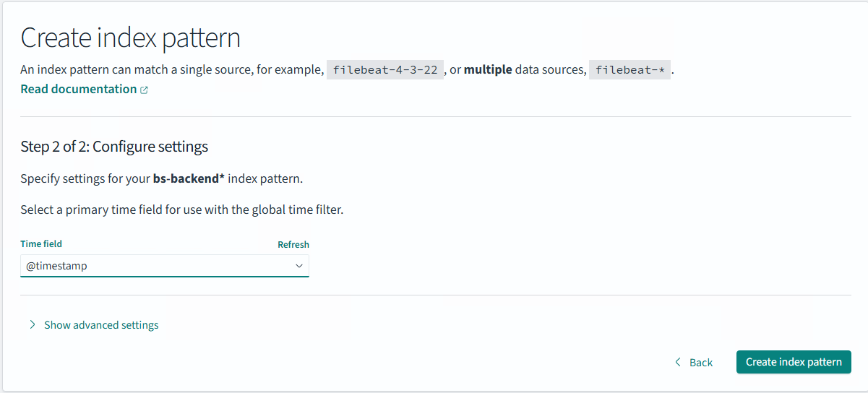Viewport: 868px width, 393px height.
Task: Expand Show advanced settings
Action: click(101, 325)
